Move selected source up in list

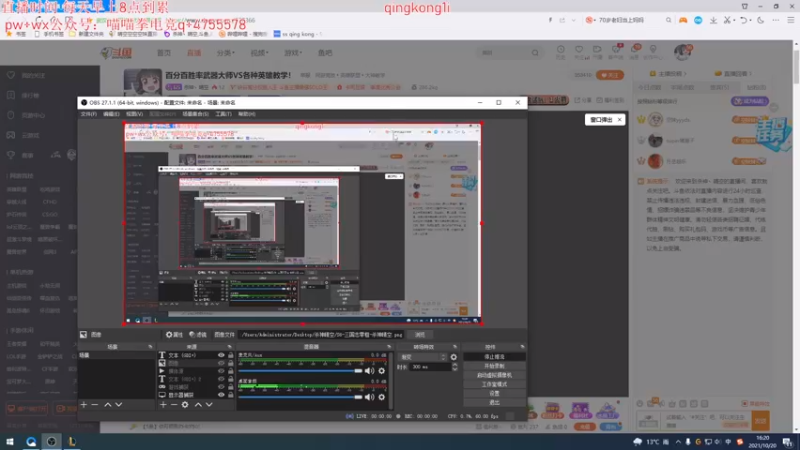click(198, 405)
